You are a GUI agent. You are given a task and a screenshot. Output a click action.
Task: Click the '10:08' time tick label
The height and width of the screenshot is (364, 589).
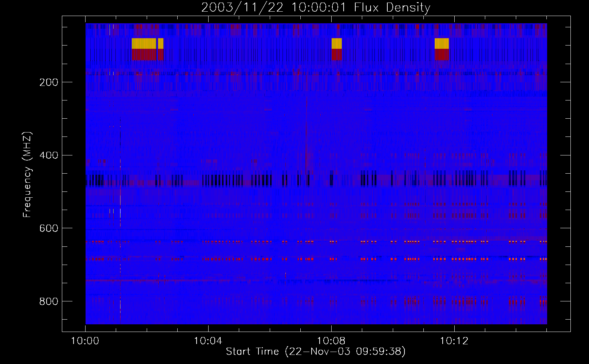[331, 341]
